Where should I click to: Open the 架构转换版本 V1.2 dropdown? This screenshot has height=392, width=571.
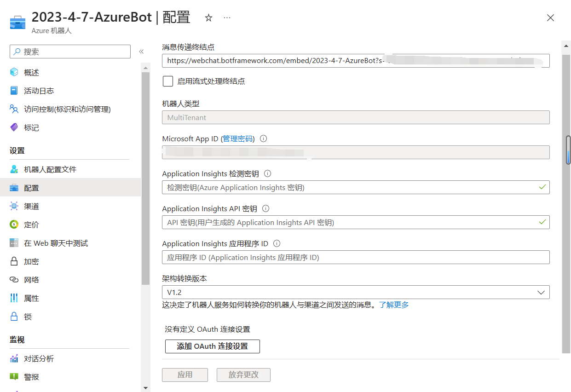coord(356,292)
